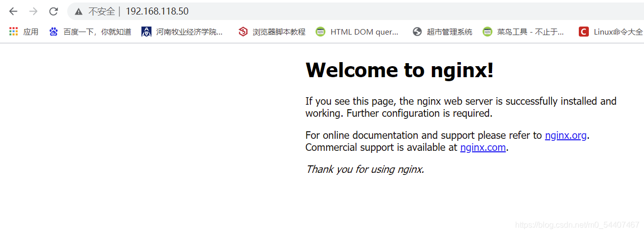Click the text 'Further configuration is required.'
The width and height of the screenshot is (644, 234).
pyautogui.click(x=420, y=113)
